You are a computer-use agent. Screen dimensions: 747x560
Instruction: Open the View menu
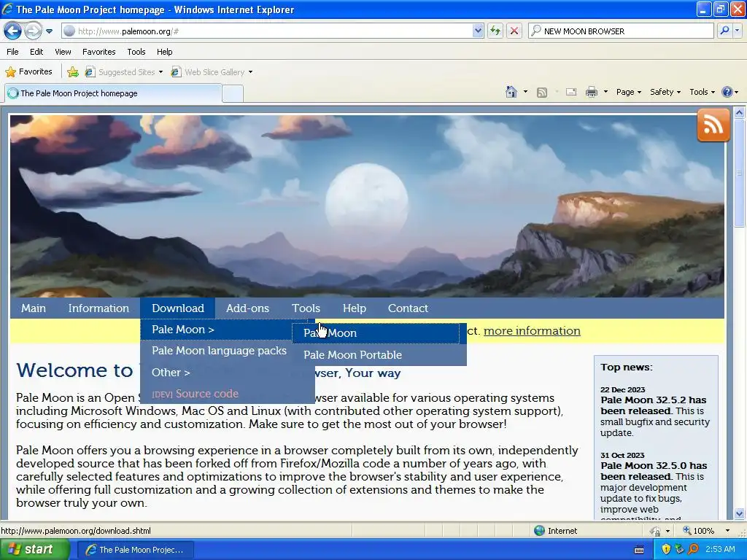coord(63,52)
